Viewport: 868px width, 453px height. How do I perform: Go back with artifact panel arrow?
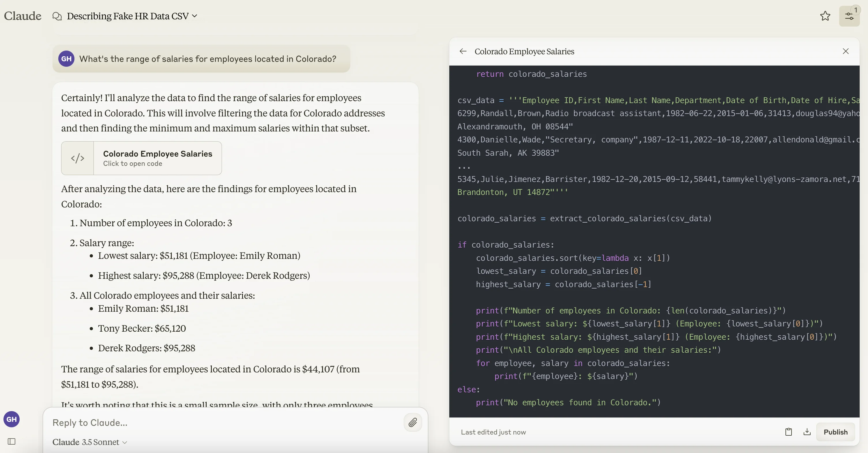[x=463, y=51]
